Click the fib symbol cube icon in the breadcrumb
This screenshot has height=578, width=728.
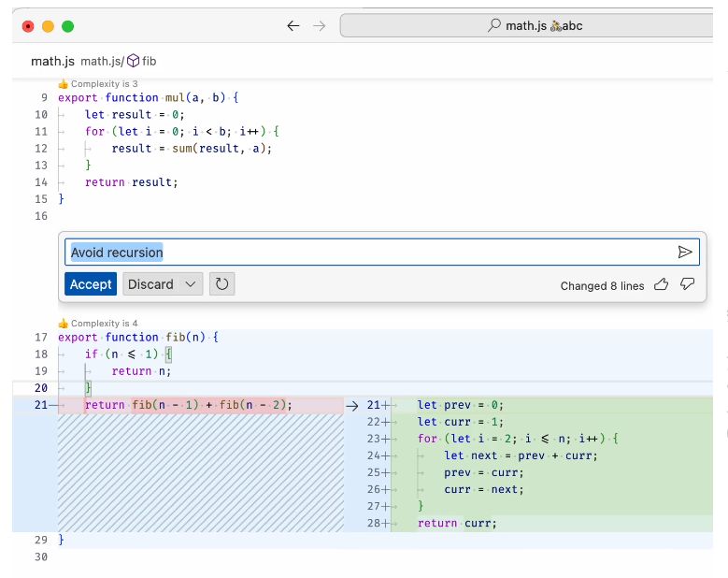[134, 61]
